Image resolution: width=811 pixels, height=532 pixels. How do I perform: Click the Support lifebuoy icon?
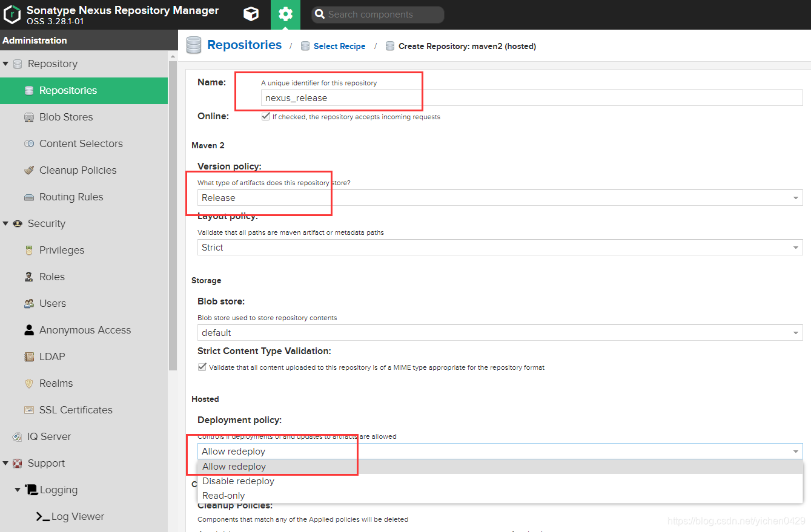tap(18, 464)
